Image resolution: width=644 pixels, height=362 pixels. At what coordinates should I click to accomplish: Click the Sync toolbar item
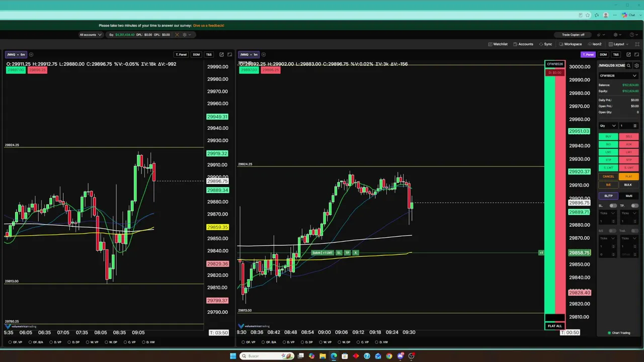click(545, 44)
